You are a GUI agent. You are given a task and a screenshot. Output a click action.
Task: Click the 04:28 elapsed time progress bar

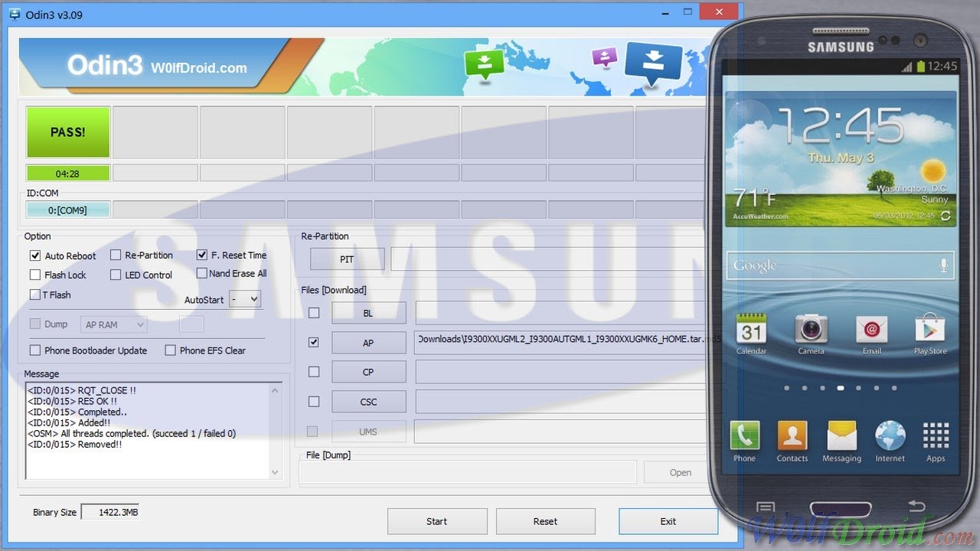[x=68, y=174]
